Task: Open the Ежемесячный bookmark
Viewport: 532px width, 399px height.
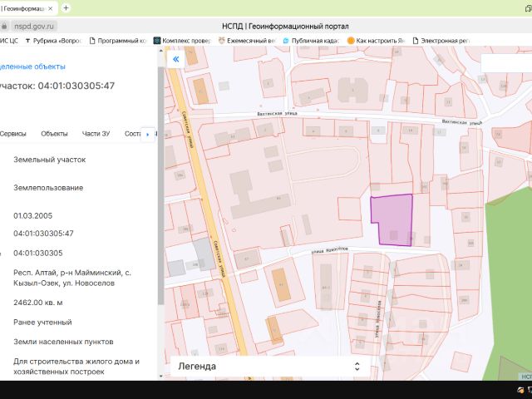Action: pyautogui.click(x=249, y=40)
